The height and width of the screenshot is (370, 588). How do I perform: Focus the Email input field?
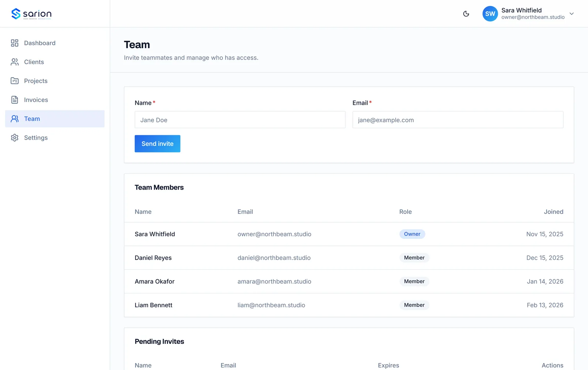pos(458,120)
